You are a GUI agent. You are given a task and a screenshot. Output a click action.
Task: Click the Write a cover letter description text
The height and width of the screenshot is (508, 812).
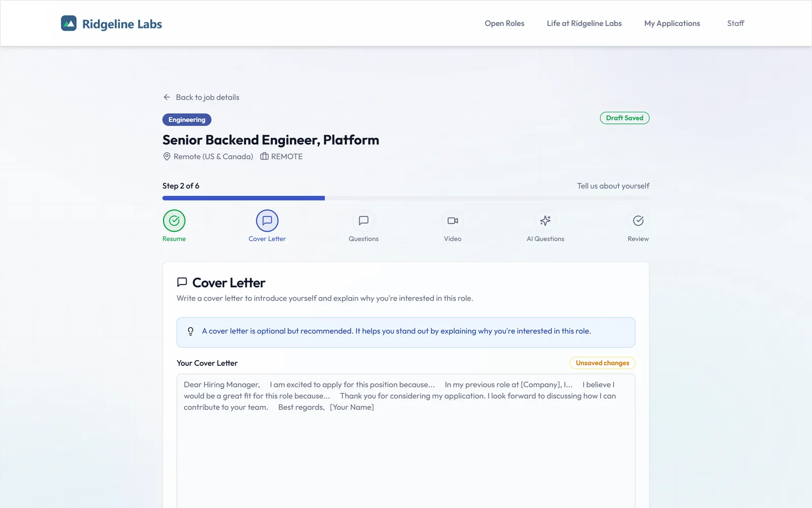click(x=325, y=298)
